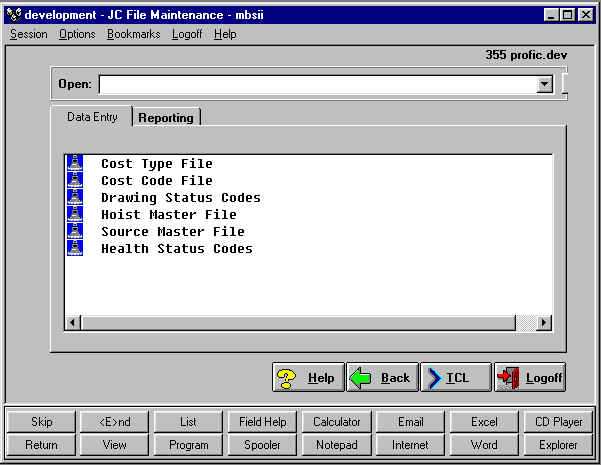Expand the Open combo box dropdown arrow

pyautogui.click(x=544, y=84)
